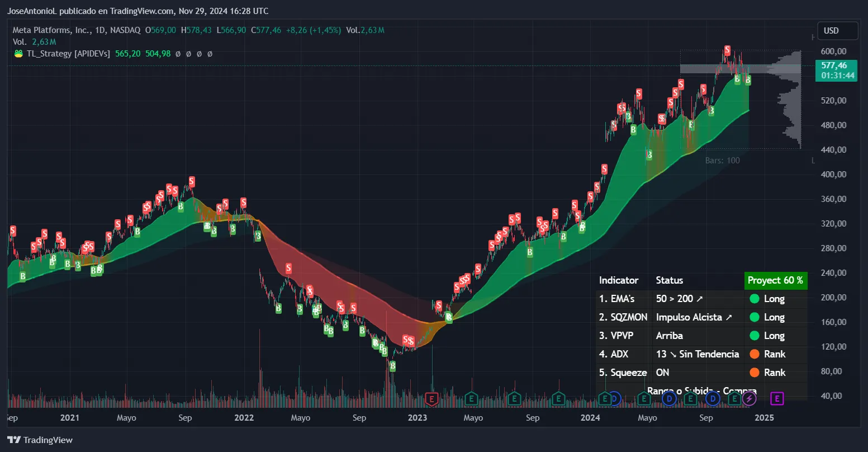Click the rightmost blue dividend D marker
868x452 pixels.
(x=713, y=398)
